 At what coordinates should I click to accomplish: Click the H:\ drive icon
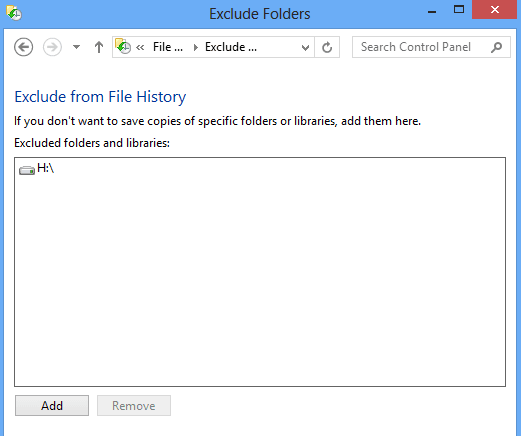click(x=27, y=170)
